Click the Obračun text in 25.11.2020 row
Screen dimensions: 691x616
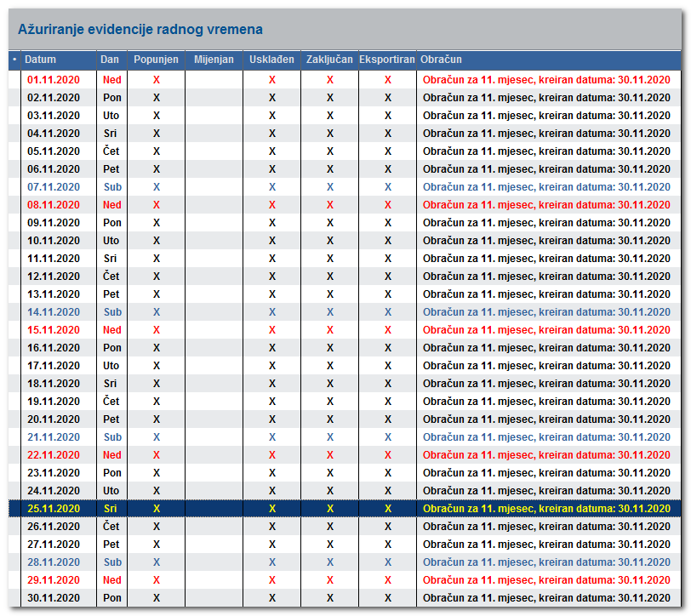pyautogui.click(x=546, y=509)
